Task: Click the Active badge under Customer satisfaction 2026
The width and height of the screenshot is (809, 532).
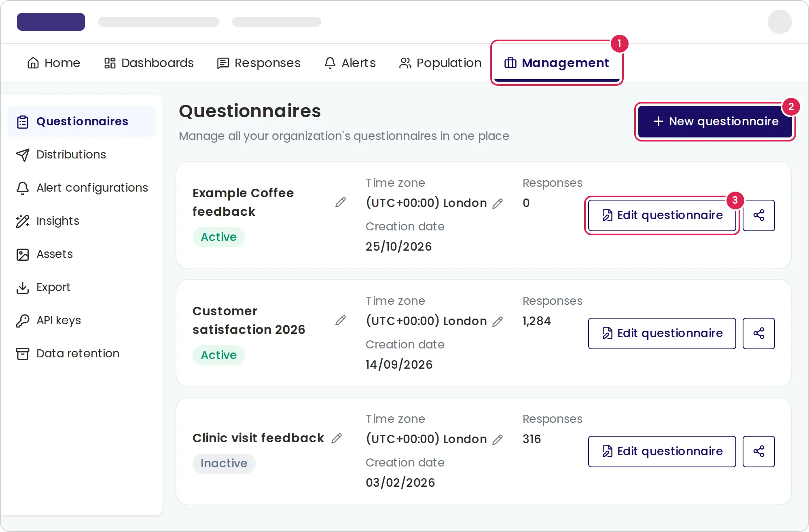Action: (x=218, y=355)
